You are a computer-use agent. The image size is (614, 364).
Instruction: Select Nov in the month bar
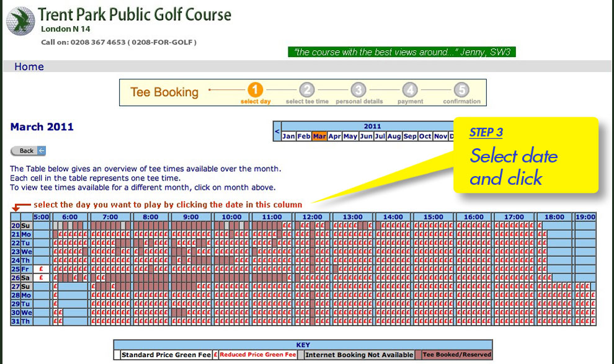[x=440, y=136]
